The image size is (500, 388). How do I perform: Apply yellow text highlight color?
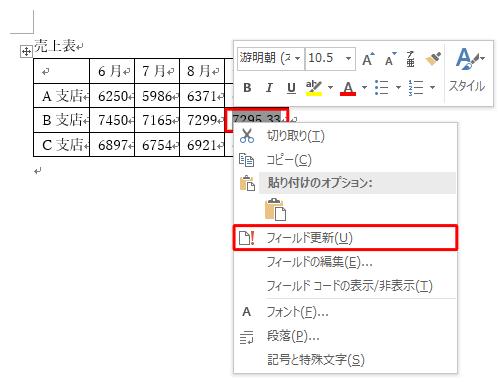(x=314, y=88)
